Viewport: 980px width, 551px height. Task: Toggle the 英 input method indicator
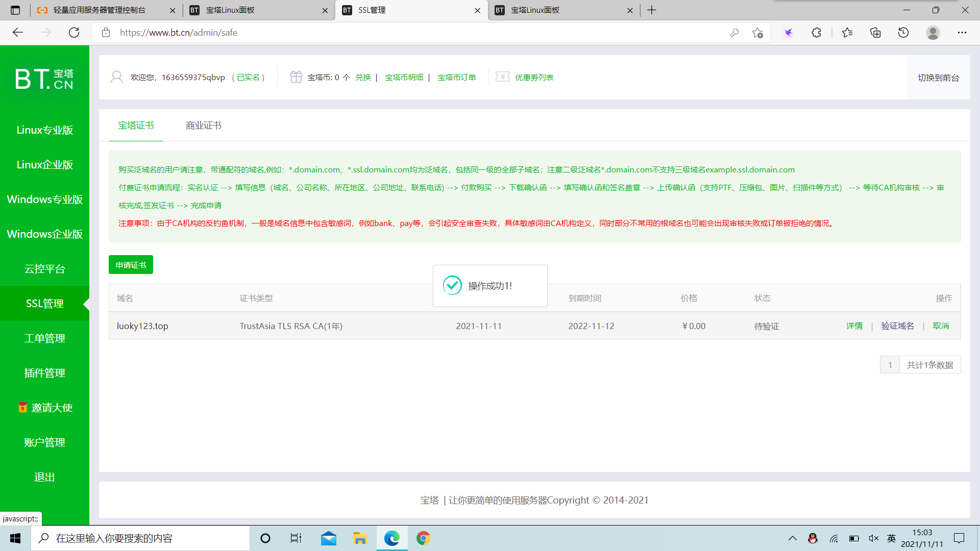pos(891,538)
